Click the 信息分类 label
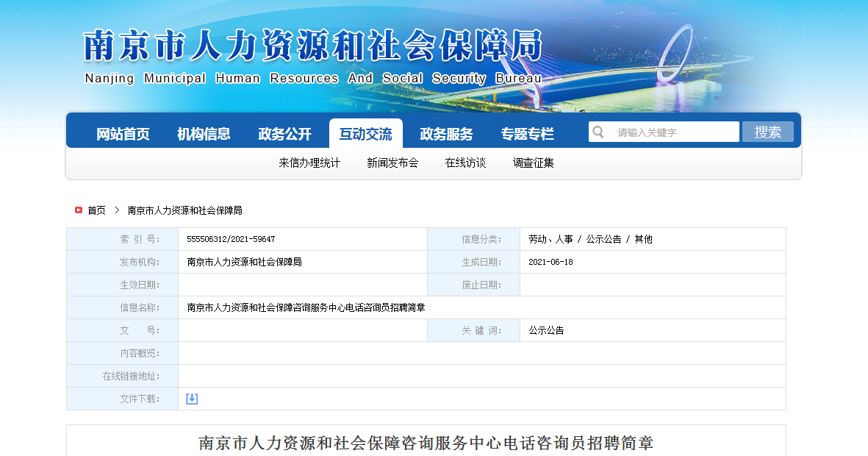 tap(481, 239)
